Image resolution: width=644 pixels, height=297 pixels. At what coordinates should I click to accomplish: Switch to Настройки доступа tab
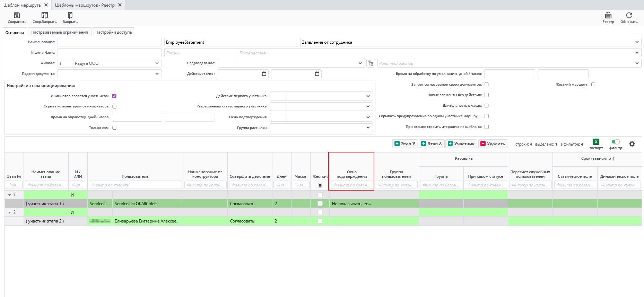pyautogui.click(x=114, y=32)
